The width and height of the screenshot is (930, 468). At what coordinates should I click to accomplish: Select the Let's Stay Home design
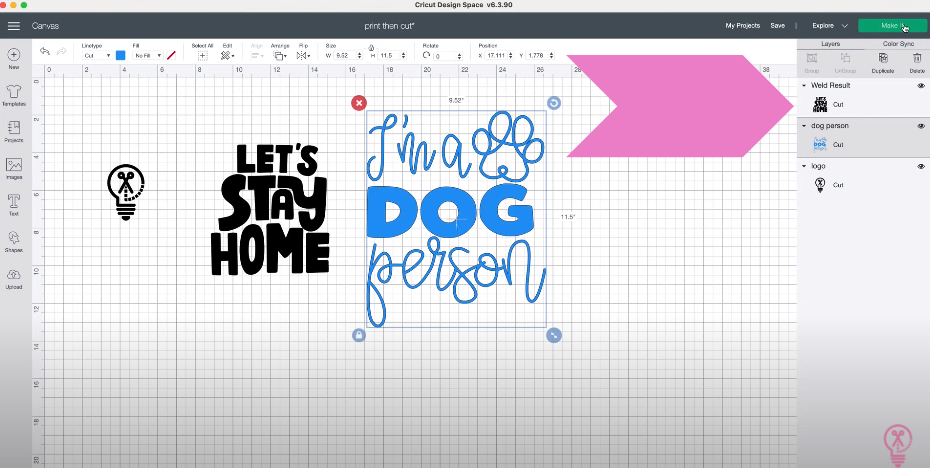pyautogui.click(x=270, y=210)
